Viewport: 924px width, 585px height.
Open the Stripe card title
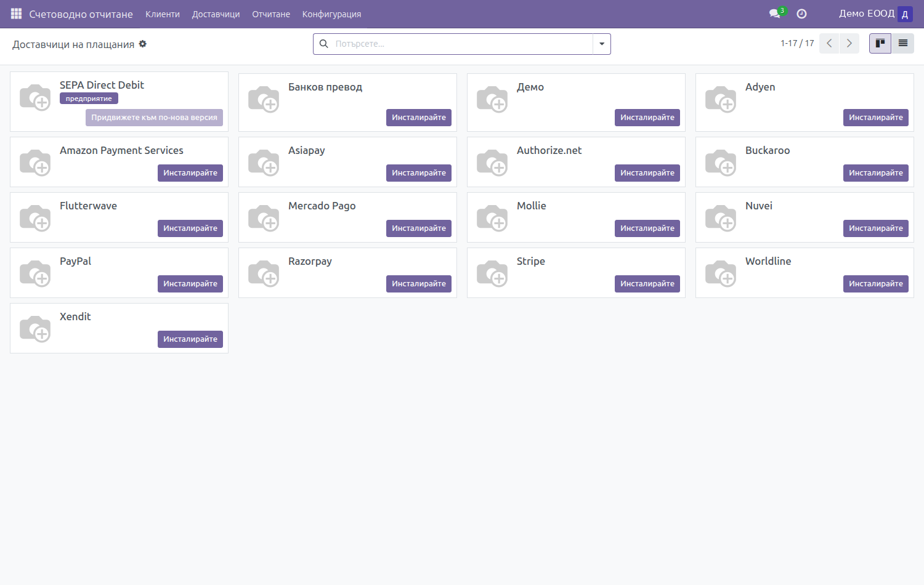531,261
